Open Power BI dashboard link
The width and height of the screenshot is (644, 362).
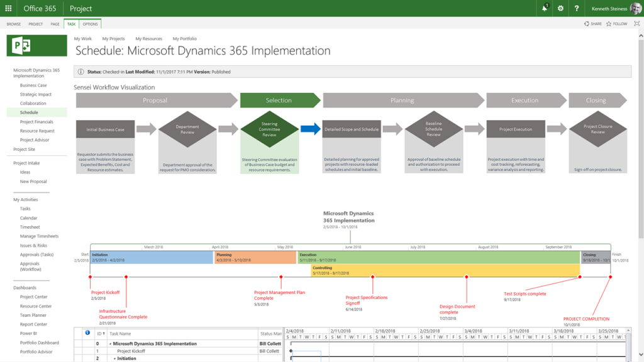click(x=28, y=333)
